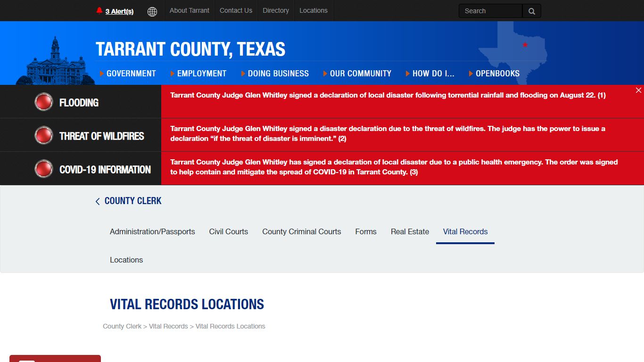Viewport: 644px width, 362px height.
Task: Switch to County Criminal Courts tab
Action: [x=302, y=231]
